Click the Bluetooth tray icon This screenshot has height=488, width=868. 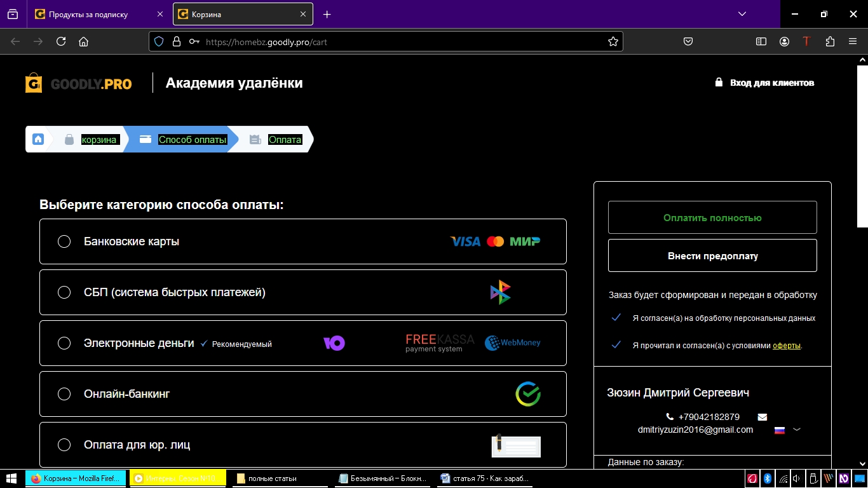pyautogui.click(x=767, y=478)
